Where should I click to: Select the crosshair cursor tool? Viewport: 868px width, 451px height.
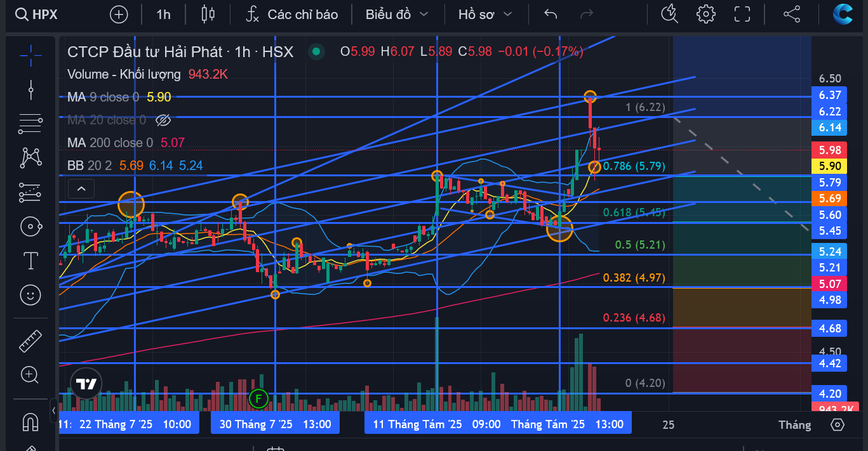pyautogui.click(x=30, y=55)
